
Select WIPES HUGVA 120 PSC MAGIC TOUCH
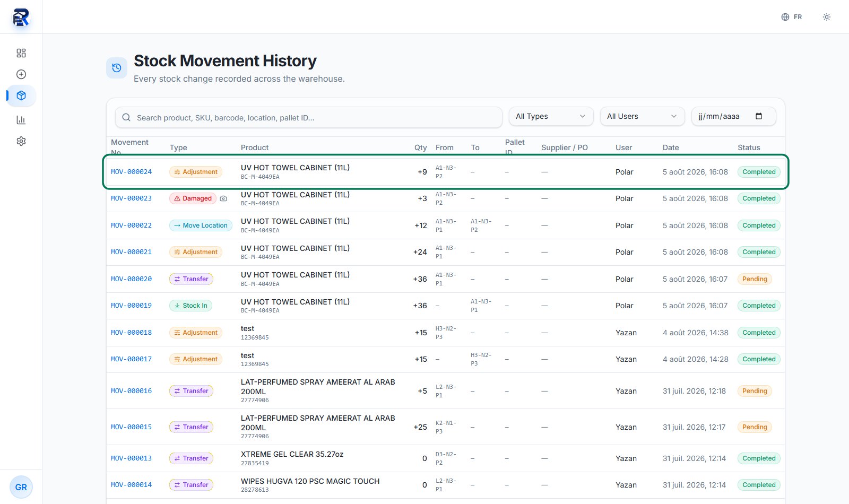[x=310, y=481]
